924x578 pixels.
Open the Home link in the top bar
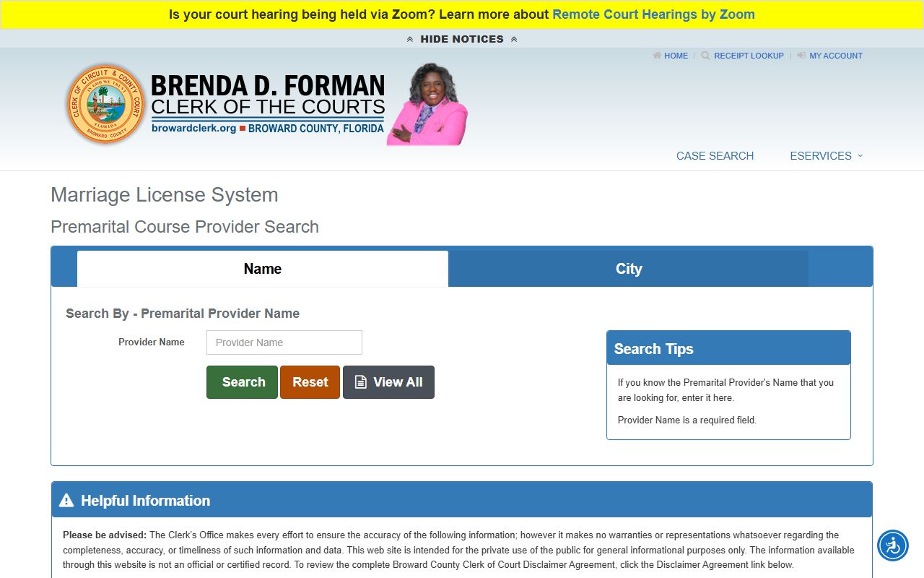[676, 56]
